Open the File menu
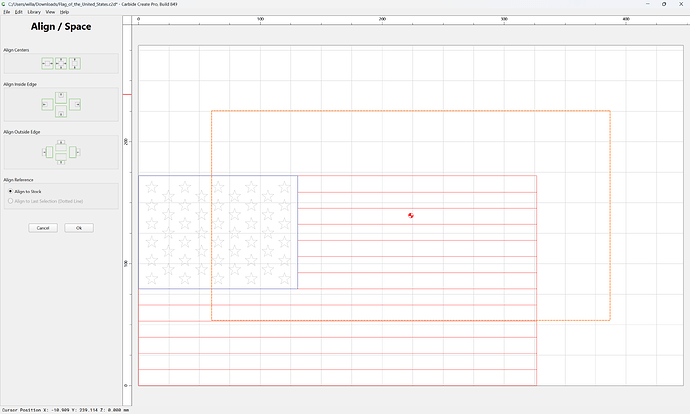The height and width of the screenshot is (414, 690). (x=7, y=12)
